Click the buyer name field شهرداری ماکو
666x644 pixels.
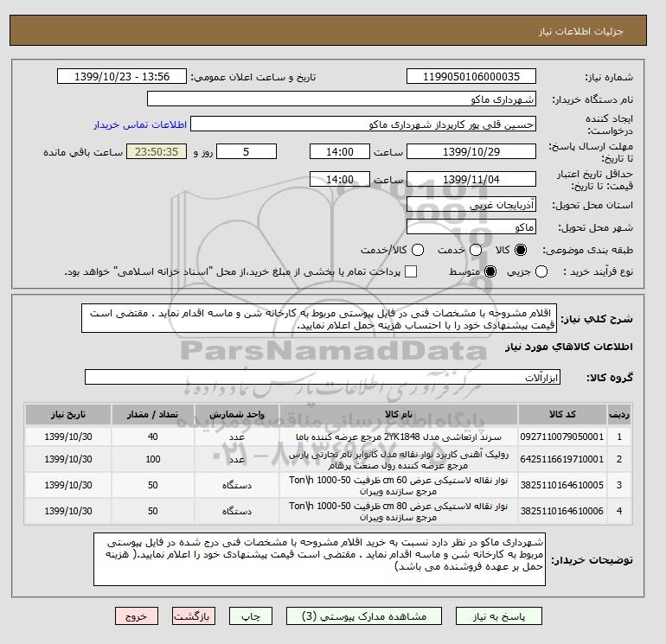[342, 99]
